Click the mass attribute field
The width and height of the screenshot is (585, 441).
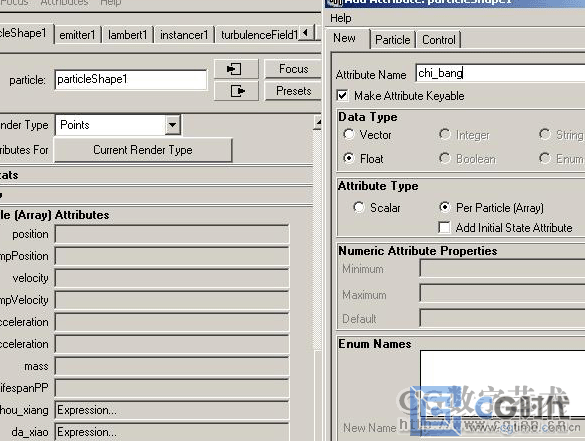point(172,366)
